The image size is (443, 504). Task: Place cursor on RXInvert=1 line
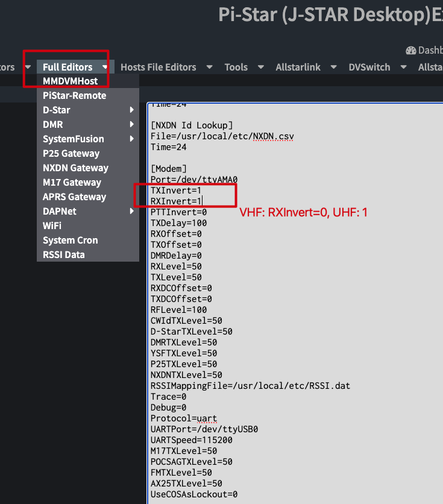coord(176,201)
